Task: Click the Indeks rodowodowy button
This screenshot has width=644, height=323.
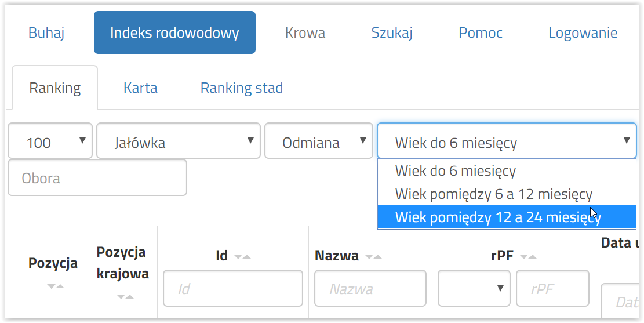Action: 174,32
